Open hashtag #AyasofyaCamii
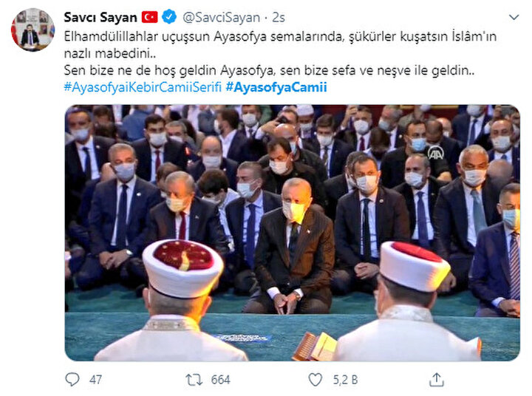The height and width of the screenshot is (396, 532). (276, 87)
